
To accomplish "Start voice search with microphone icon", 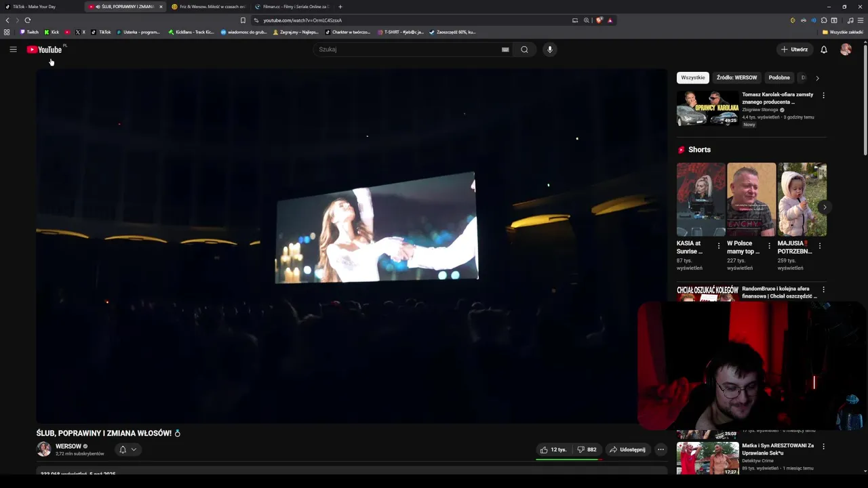I will point(550,49).
